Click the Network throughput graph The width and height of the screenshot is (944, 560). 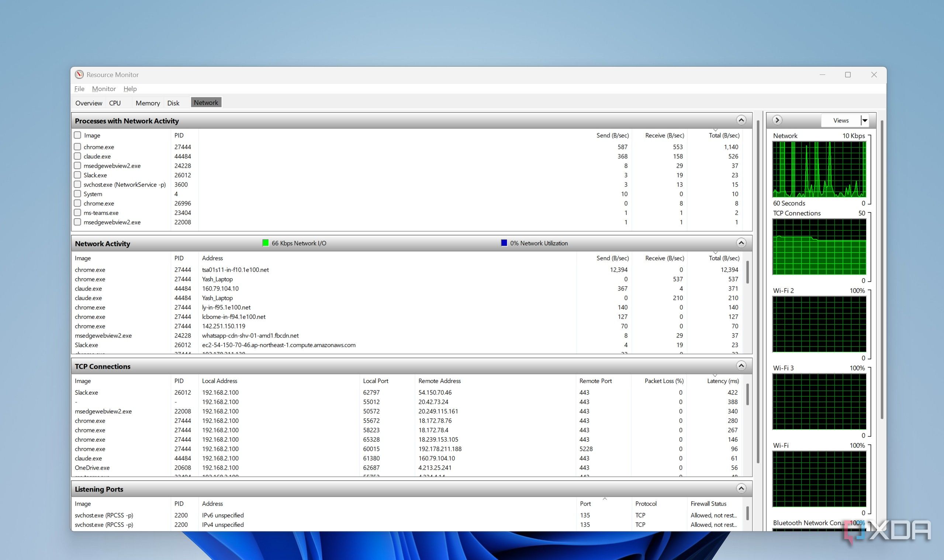(x=819, y=170)
